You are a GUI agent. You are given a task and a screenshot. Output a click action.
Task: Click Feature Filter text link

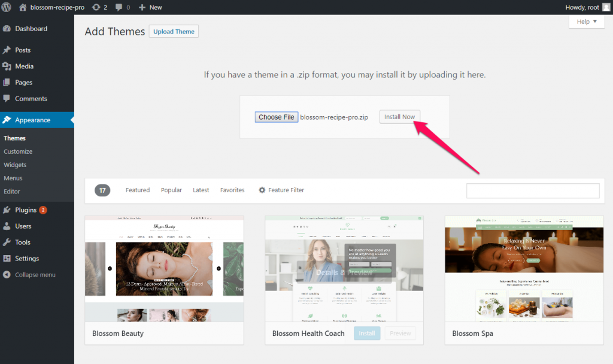(286, 190)
